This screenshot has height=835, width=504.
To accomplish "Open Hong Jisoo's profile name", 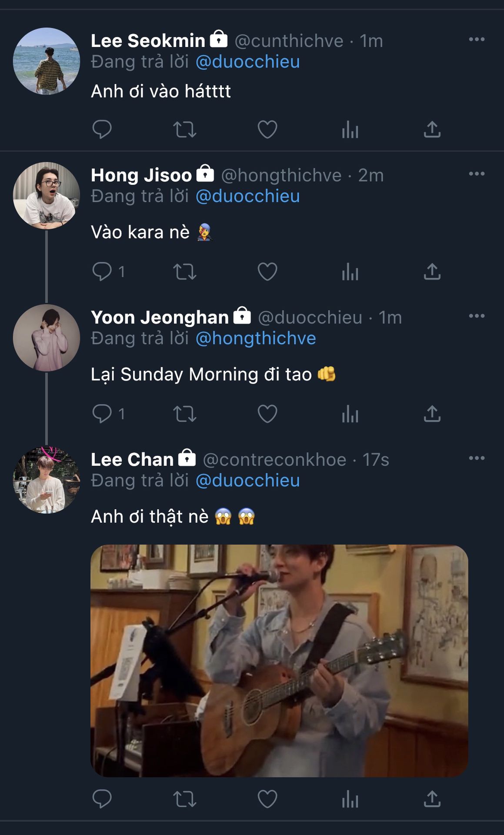I will (141, 175).
